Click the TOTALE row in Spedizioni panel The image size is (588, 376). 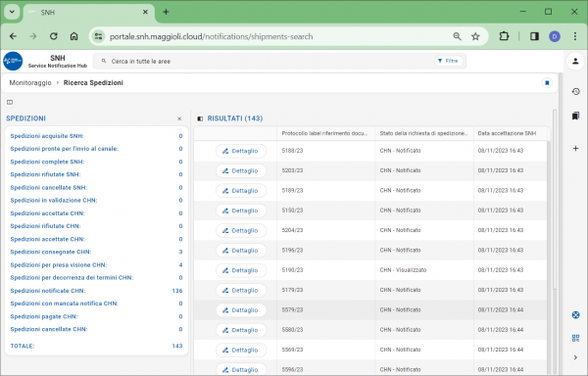click(x=96, y=346)
